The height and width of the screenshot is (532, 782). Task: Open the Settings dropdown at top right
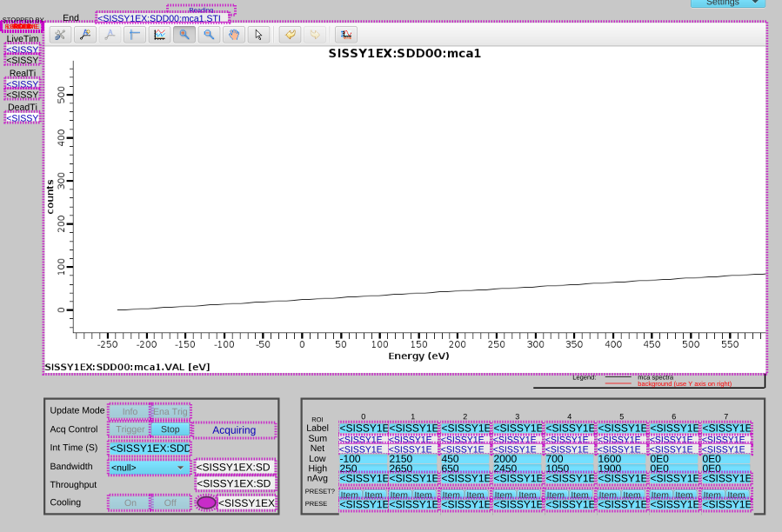[728, 3]
